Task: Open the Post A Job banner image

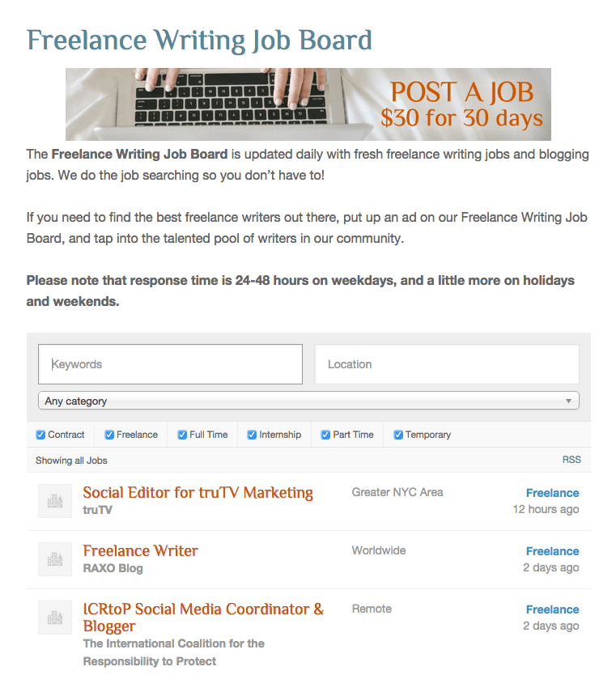Action: [x=308, y=104]
